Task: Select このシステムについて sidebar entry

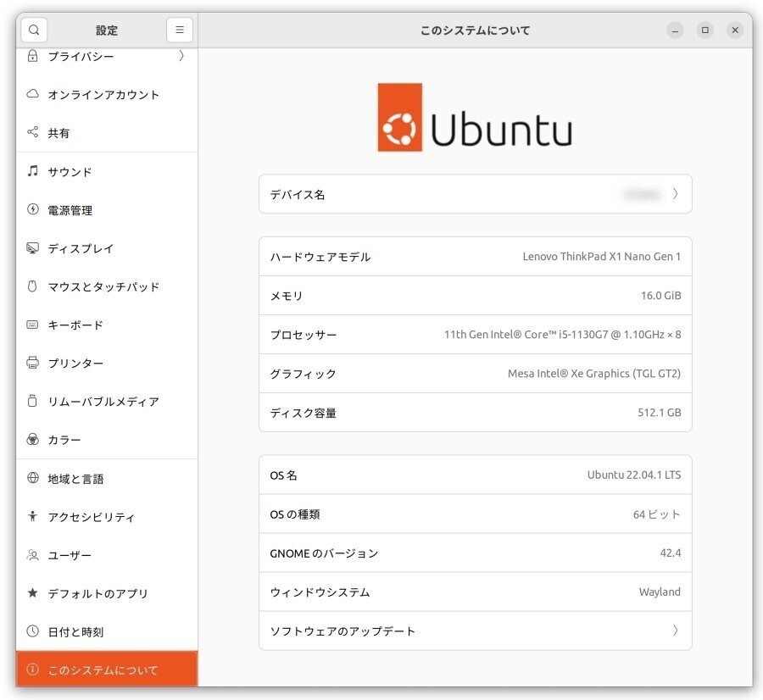Action: click(x=107, y=669)
